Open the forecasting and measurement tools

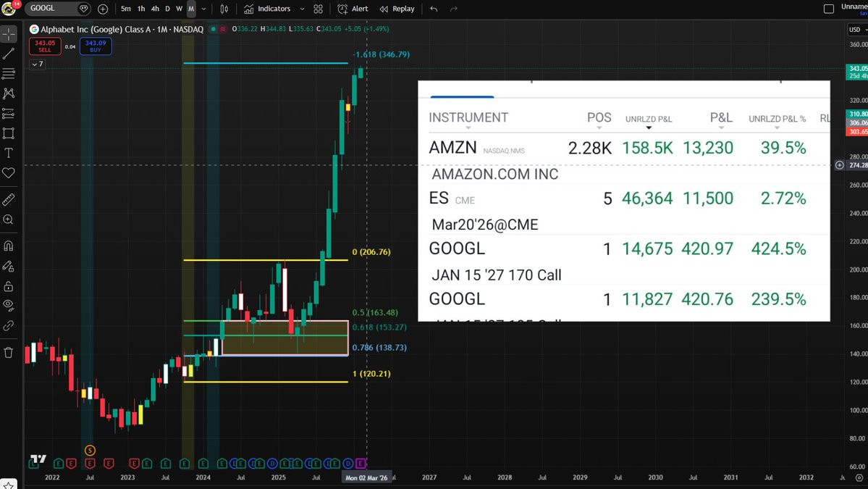[9, 114]
